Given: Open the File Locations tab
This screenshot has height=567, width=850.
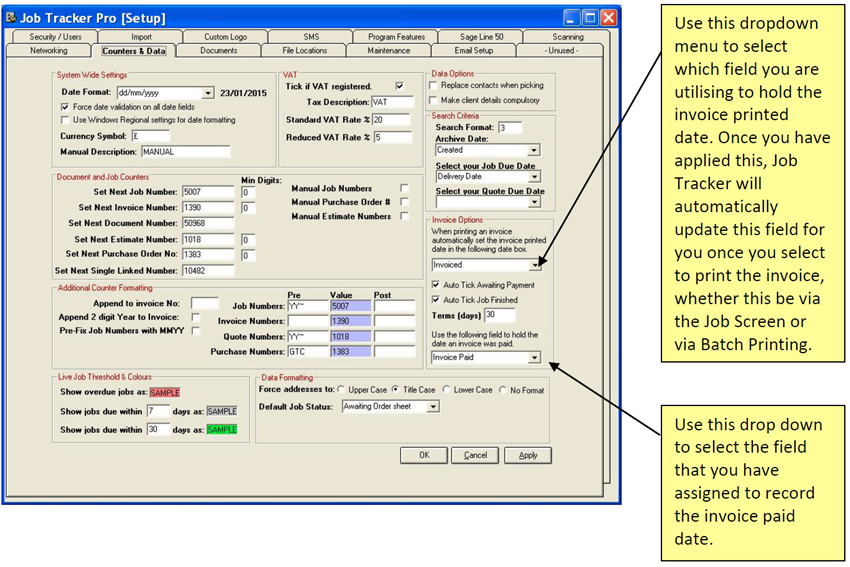Looking at the screenshot, I should [x=305, y=50].
